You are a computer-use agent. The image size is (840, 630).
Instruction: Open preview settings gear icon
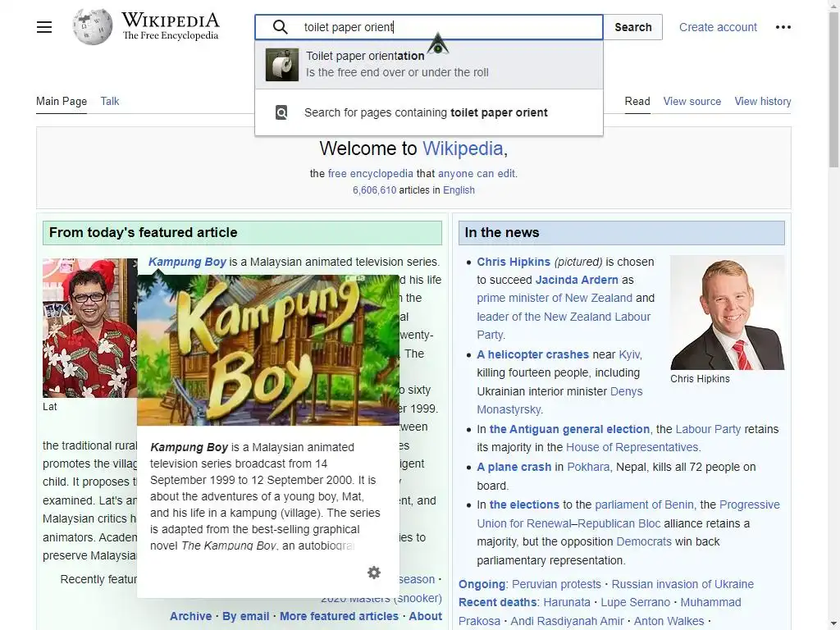tap(374, 573)
